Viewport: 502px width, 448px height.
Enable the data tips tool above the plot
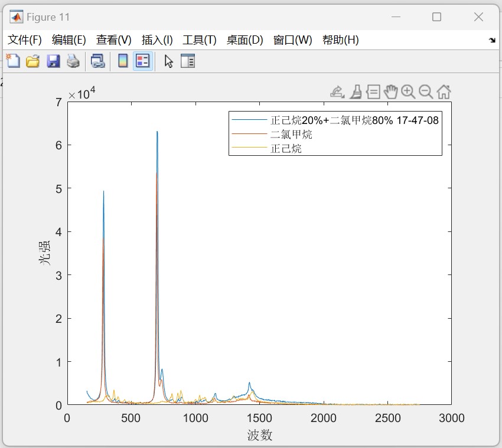(x=373, y=92)
